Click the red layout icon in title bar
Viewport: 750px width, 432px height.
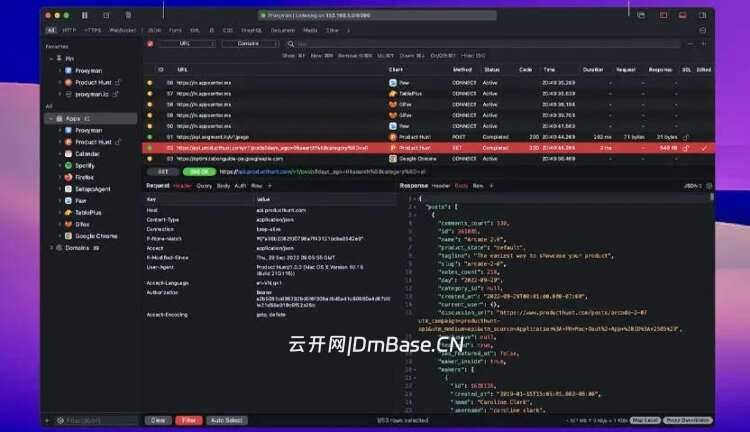coord(663,15)
